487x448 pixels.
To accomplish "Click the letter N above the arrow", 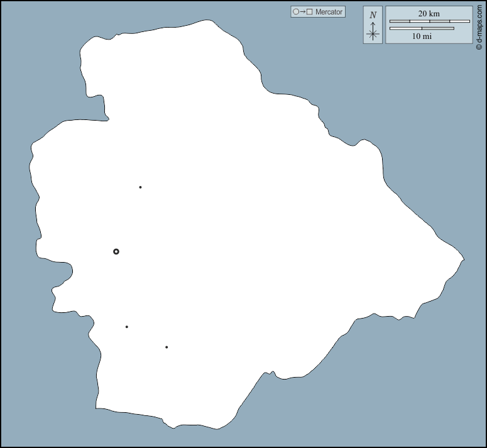I will 373,14.
